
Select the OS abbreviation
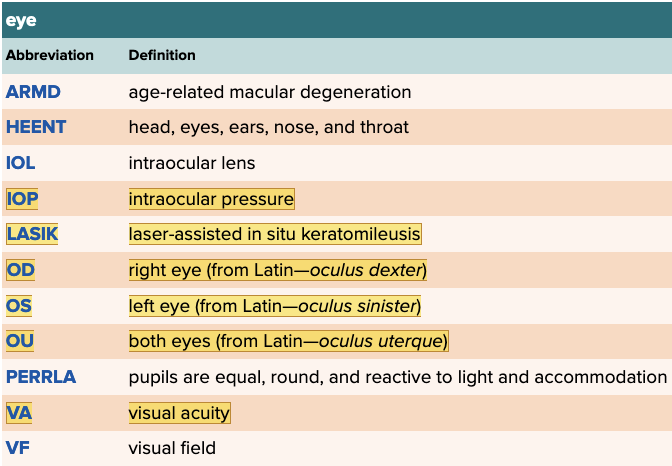[19, 305]
